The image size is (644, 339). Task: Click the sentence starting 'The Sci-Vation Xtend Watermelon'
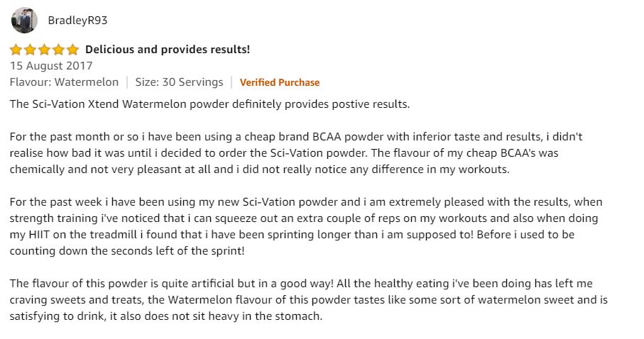[x=210, y=104]
